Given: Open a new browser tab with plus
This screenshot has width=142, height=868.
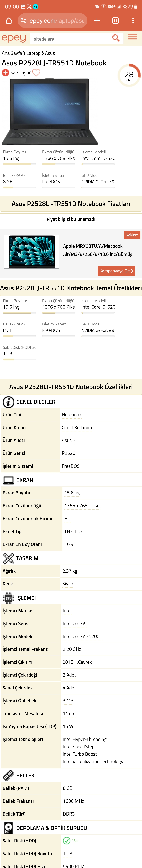Looking at the screenshot, I should coord(97,21).
